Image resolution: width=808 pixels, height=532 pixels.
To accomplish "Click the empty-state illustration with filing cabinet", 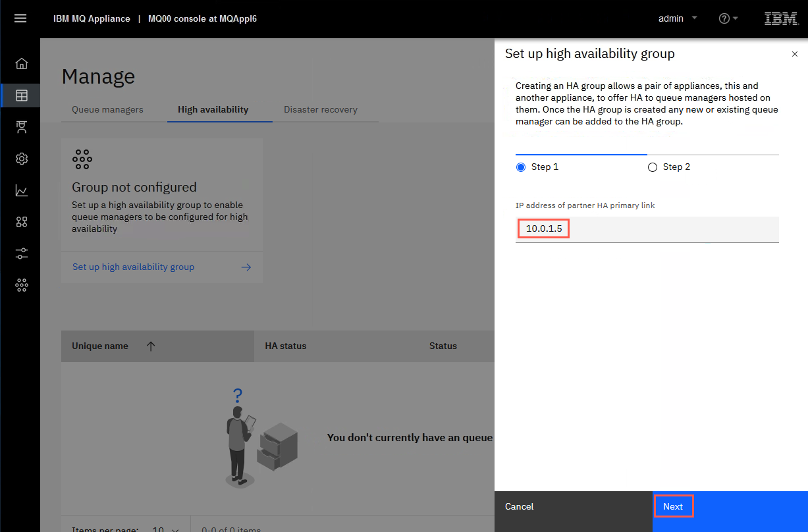I will [x=262, y=438].
